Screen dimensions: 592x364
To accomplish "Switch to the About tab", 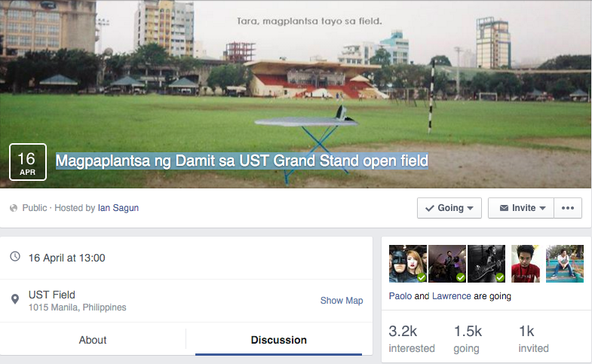I will (x=93, y=340).
